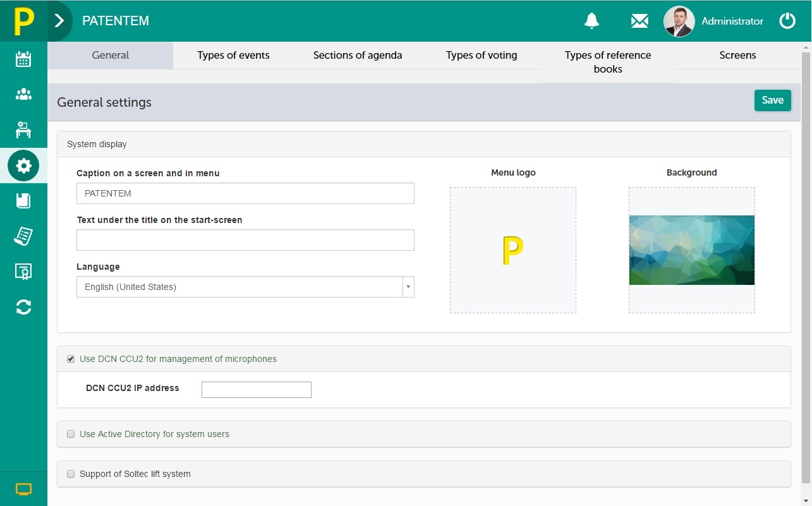The width and height of the screenshot is (812, 506).
Task: Open the Types of voting tab
Action: click(482, 56)
